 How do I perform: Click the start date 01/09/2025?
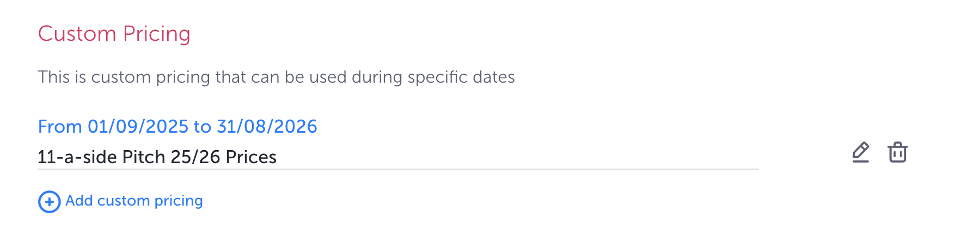138,126
